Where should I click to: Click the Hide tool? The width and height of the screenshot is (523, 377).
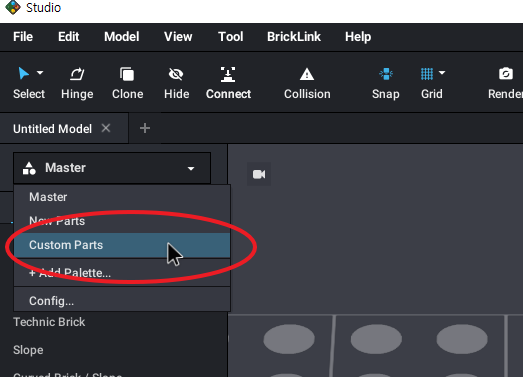coord(176,83)
